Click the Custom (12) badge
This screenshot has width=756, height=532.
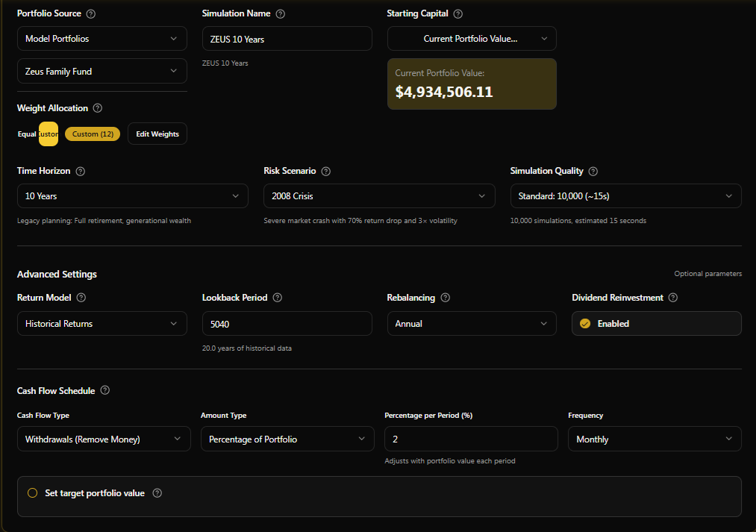point(93,134)
